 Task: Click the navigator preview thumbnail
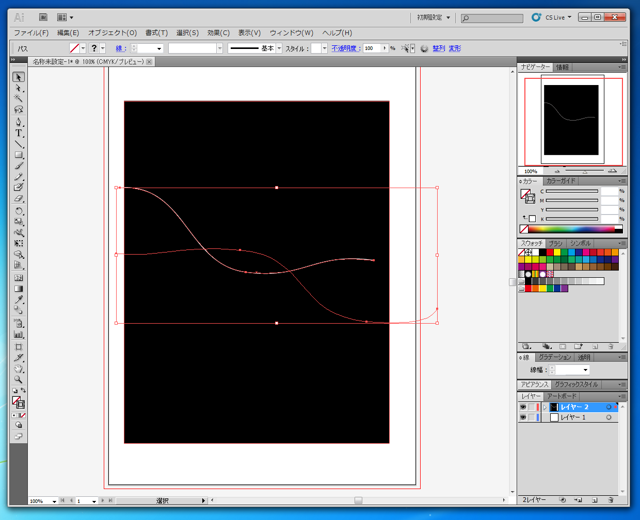tap(570, 120)
